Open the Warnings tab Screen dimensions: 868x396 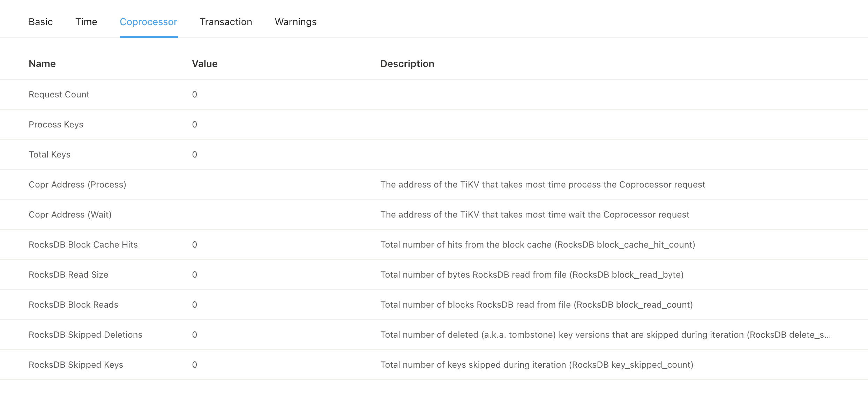[x=295, y=22]
